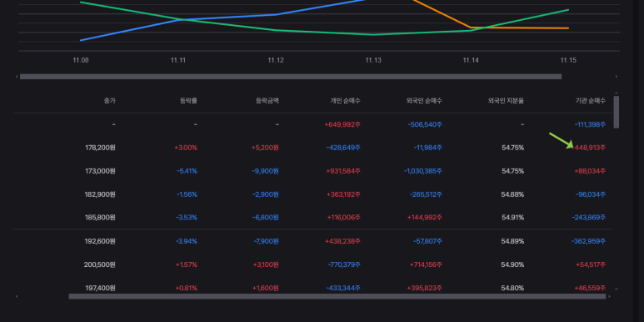
Task: Click the +395,823주 foreign net cell
Action: point(425,289)
